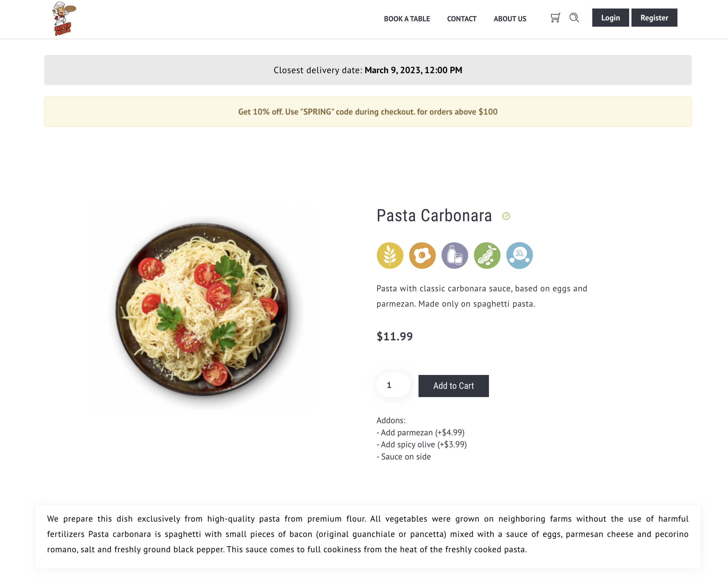The height and width of the screenshot is (582, 728).
Task: Click the search magnifier icon
Action: [574, 18]
